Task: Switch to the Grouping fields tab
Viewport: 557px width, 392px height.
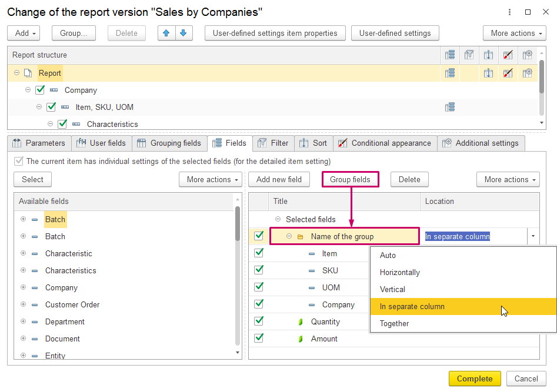Action: 169,143
